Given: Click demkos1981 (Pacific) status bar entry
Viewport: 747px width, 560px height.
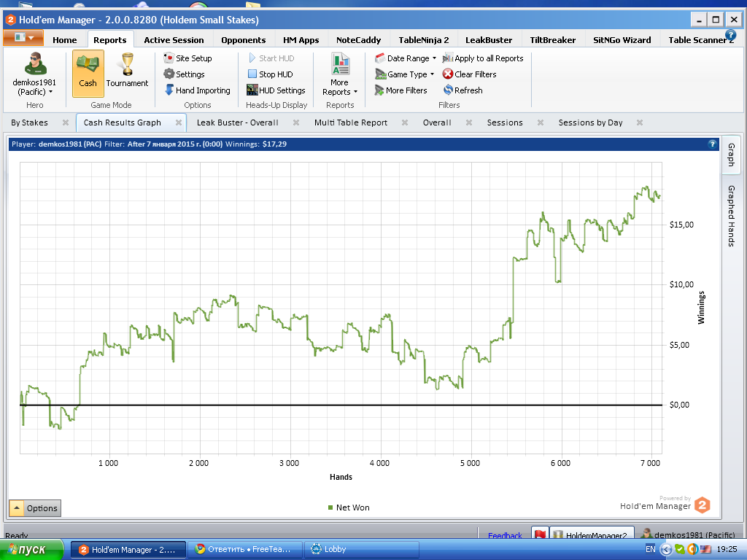Looking at the screenshot, I should click(689, 534).
